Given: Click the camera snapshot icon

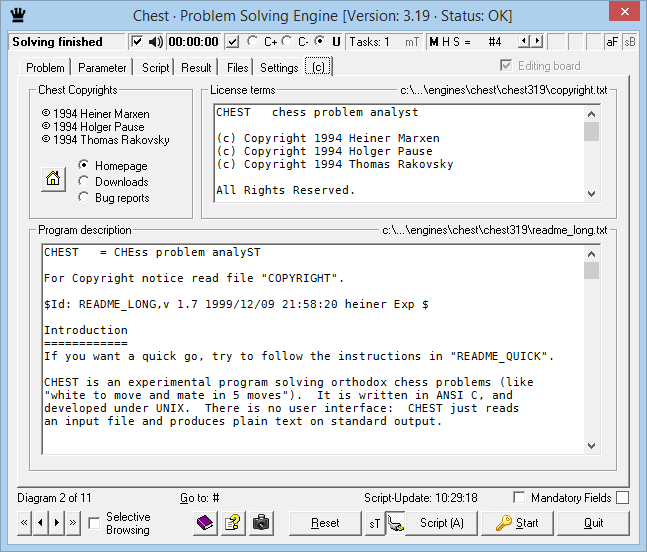Looking at the screenshot, I should [x=261, y=523].
